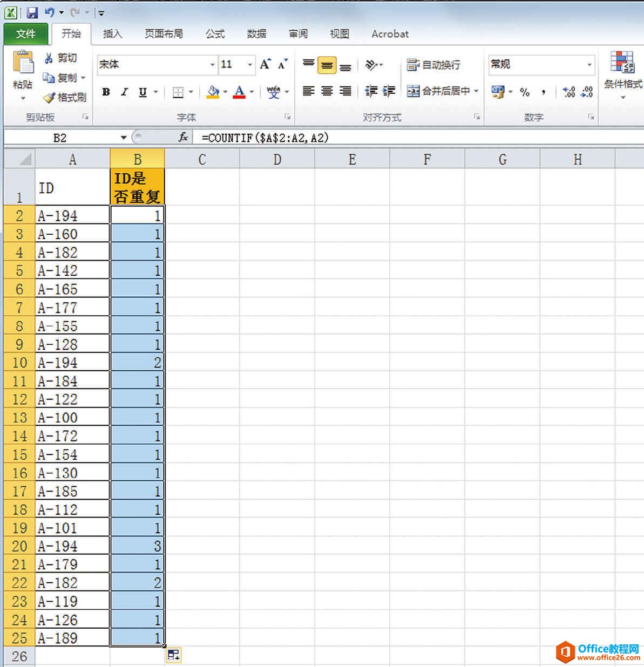Decrease indent in alignment group

coord(371,91)
